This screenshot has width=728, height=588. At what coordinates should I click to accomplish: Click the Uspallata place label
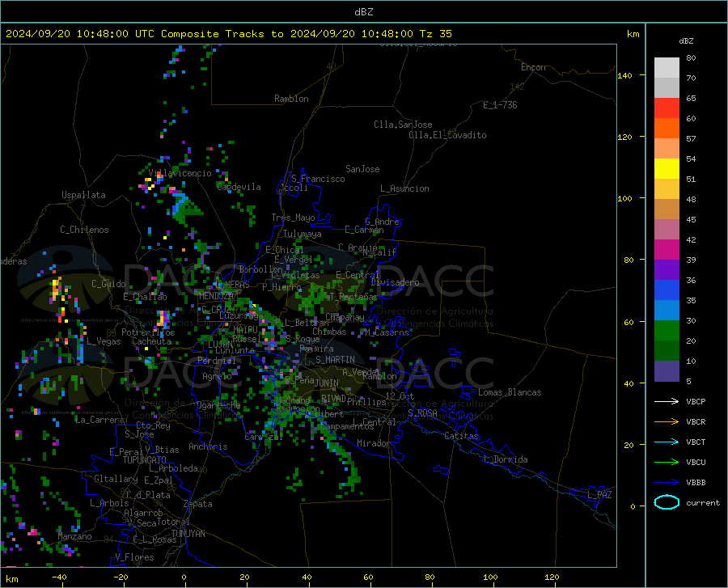(x=83, y=195)
